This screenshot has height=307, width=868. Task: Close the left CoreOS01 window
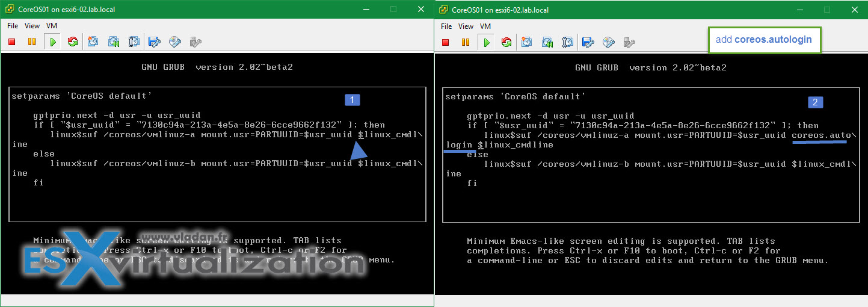click(420, 9)
